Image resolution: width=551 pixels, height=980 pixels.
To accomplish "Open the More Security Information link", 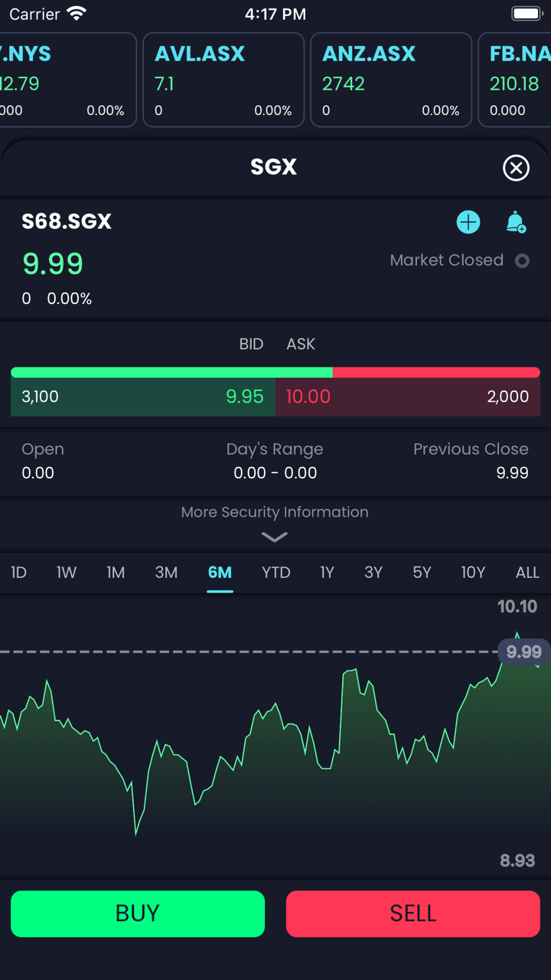I will point(275,512).
